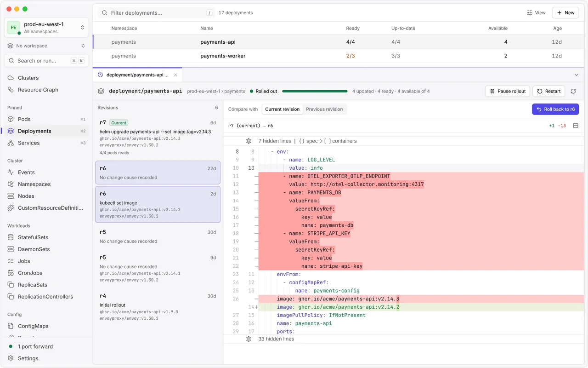Screen dimensions: 588x368
Task: Select the payments-api deployment row
Action: [x=338, y=42]
